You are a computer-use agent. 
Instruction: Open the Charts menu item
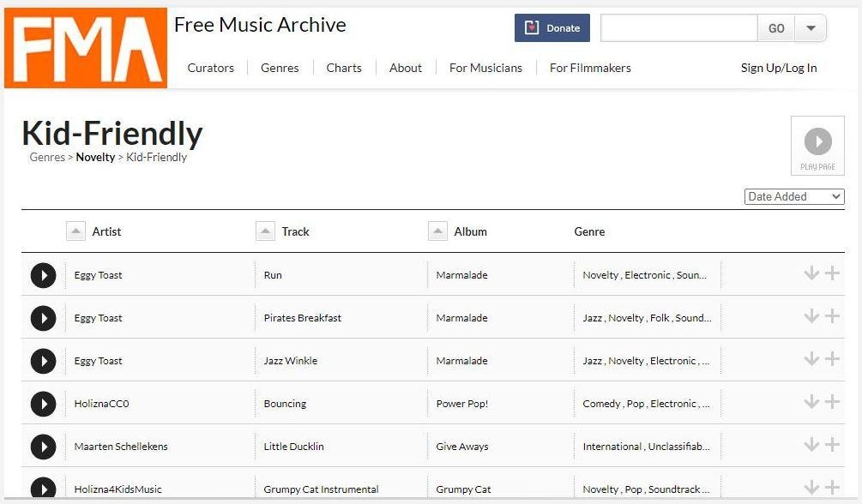click(344, 68)
